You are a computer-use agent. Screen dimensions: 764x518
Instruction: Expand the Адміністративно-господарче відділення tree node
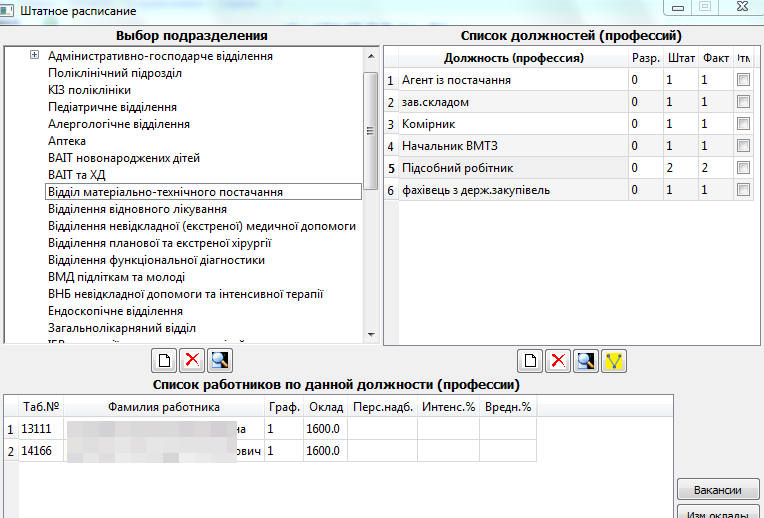[x=35, y=56]
